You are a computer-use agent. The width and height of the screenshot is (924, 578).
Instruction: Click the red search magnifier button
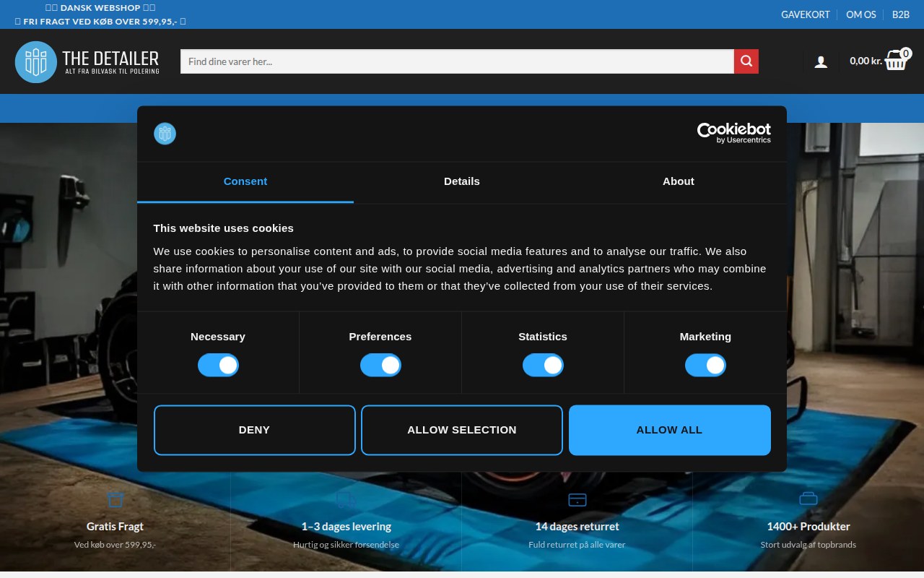click(746, 61)
